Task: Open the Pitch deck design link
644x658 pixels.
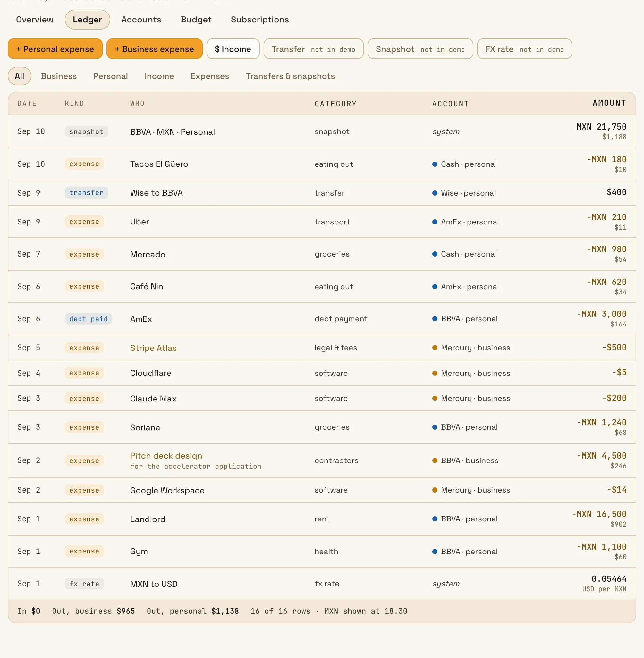Action: (x=166, y=456)
